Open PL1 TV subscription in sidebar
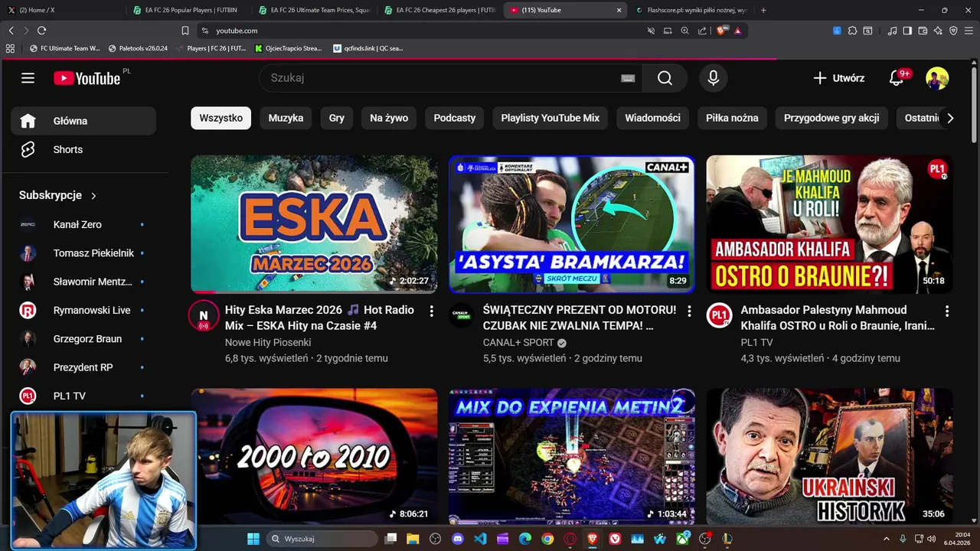Viewport: 980px width, 551px height. pos(82,396)
